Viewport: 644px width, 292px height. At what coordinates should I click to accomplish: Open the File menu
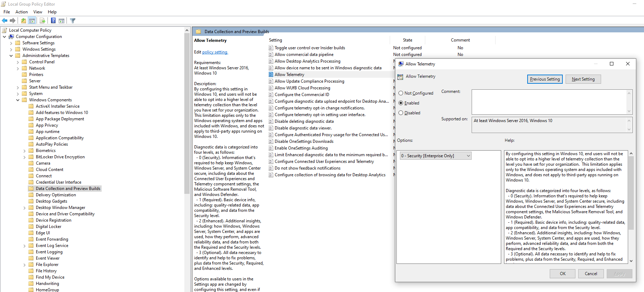tap(7, 12)
